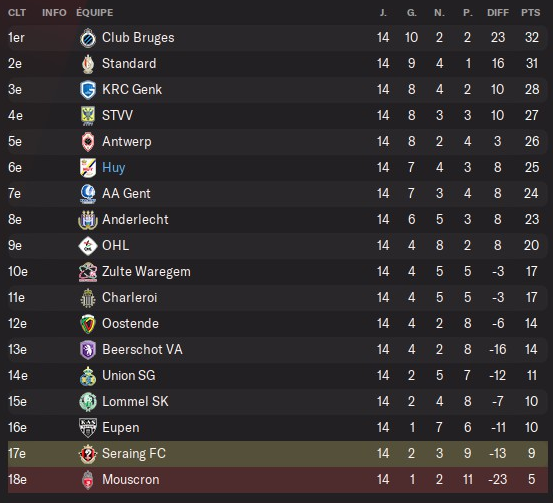Select the KRC Genk logo

point(87,90)
